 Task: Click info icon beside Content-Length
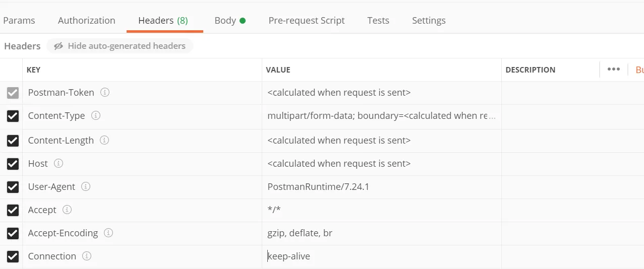[x=104, y=140]
